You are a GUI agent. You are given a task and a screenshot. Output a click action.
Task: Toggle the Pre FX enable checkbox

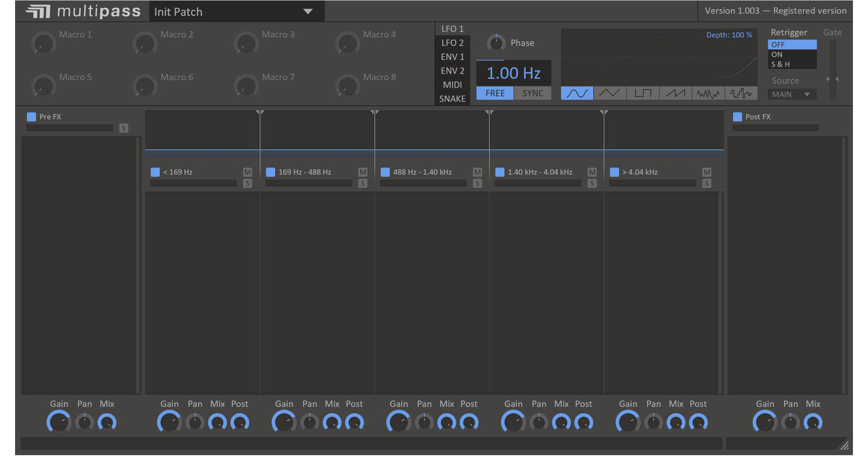point(31,117)
